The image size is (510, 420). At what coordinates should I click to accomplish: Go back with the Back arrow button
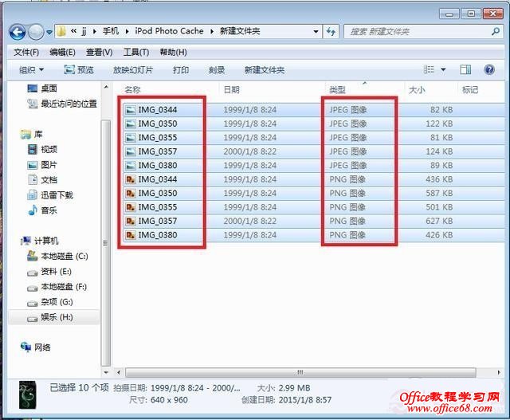[17, 32]
